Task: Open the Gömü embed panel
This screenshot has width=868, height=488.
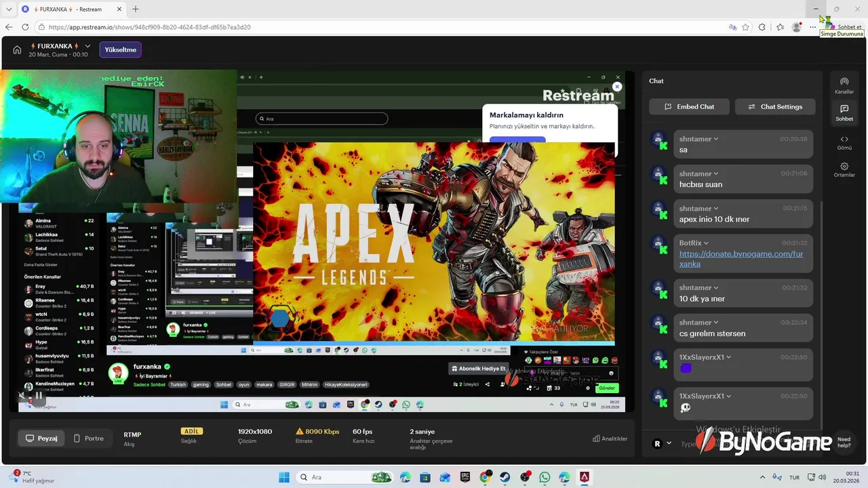Action: click(x=844, y=142)
